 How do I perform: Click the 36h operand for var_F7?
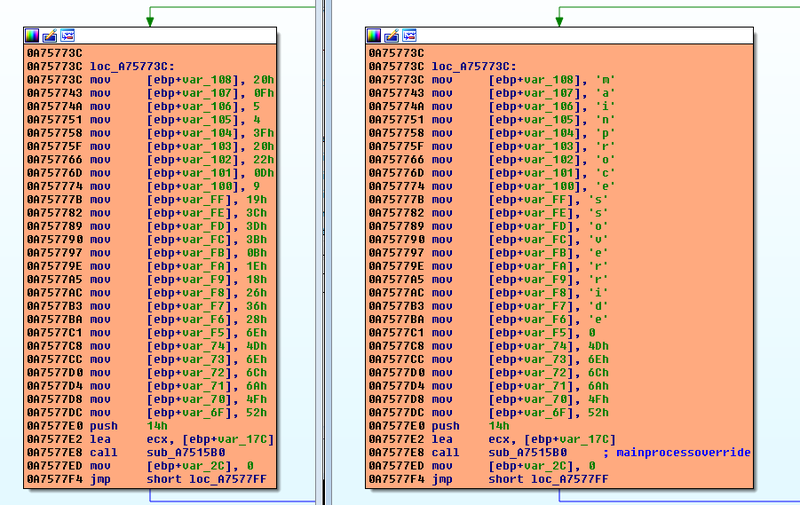pyautogui.click(x=257, y=306)
